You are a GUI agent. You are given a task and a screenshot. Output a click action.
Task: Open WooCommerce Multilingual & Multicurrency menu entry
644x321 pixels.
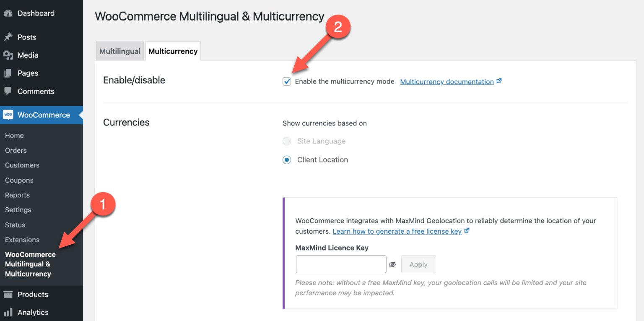click(x=30, y=264)
